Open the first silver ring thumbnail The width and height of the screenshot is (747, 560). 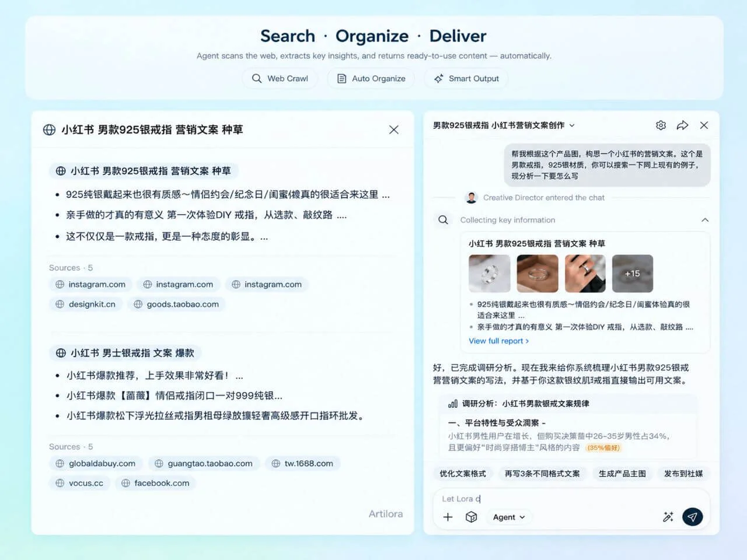[x=489, y=274]
